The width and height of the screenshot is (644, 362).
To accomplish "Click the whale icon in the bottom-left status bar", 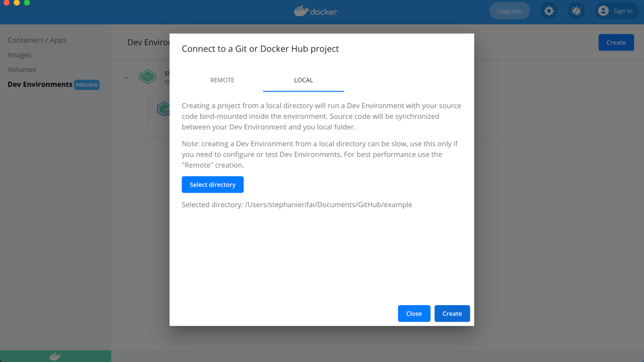I will tap(55, 356).
